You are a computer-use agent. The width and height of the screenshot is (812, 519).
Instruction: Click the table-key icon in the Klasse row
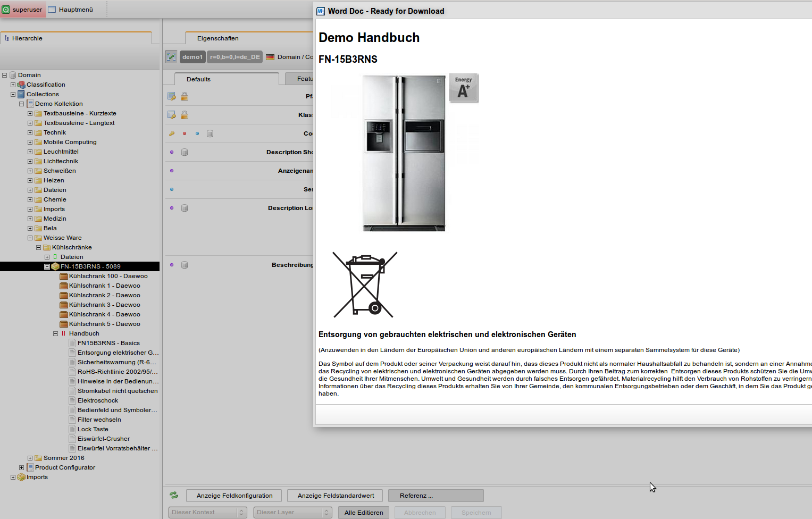[172, 115]
